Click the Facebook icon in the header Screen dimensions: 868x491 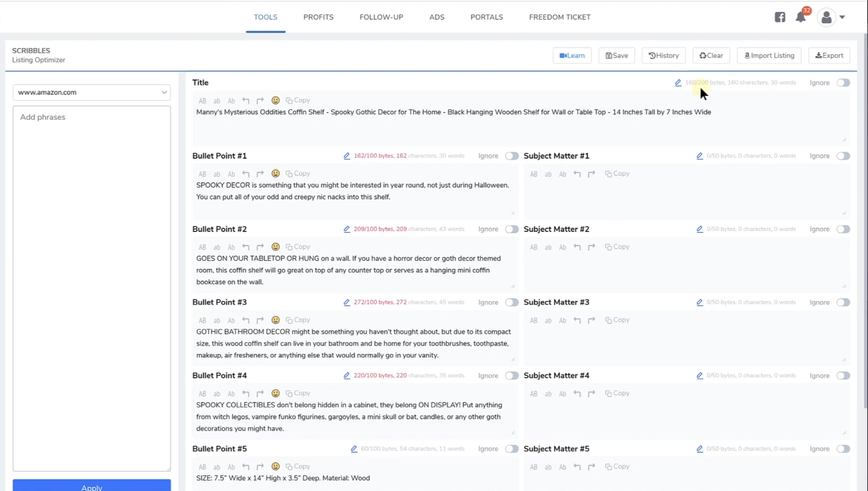(779, 17)
